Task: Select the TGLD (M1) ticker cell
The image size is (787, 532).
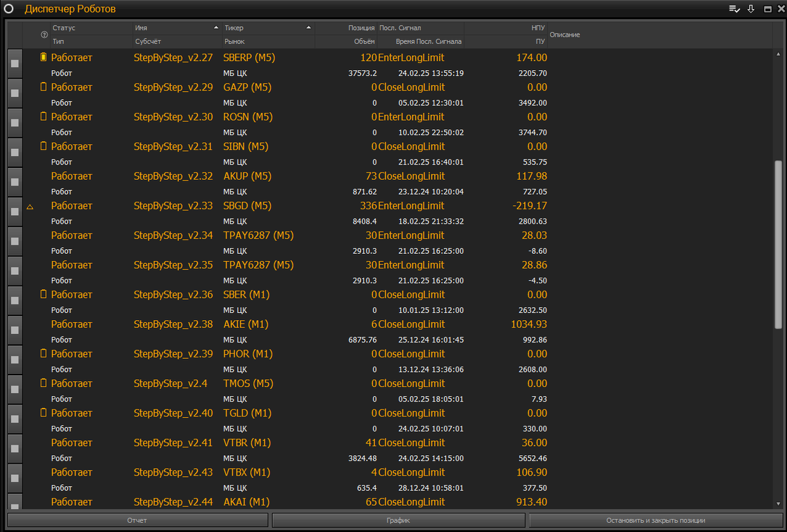Action: pos(247,413)
